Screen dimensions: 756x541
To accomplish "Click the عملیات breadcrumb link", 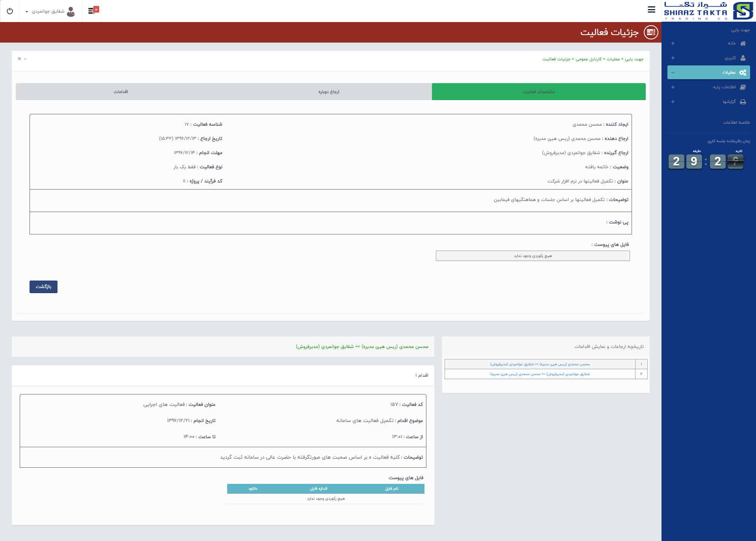I will (x=613, y=59).
